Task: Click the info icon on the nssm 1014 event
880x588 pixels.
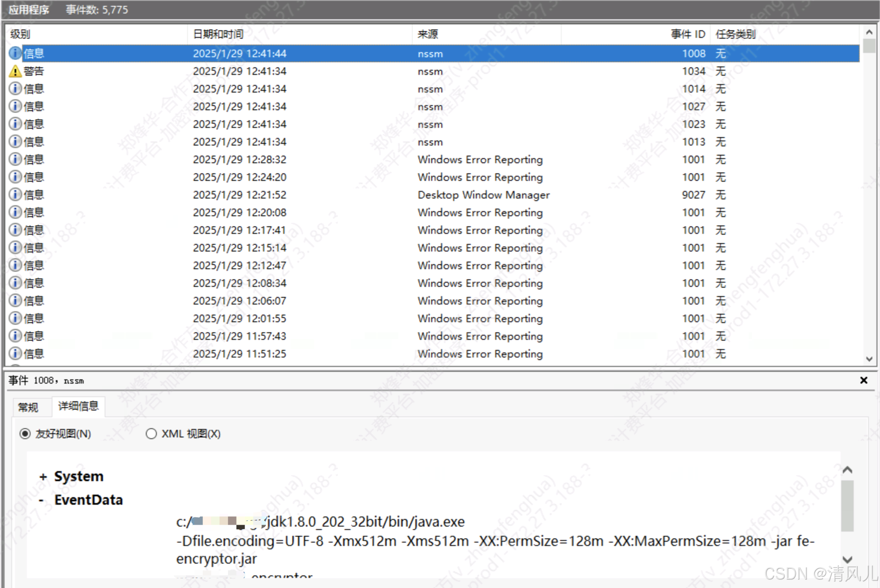Action: coord(15,88)
